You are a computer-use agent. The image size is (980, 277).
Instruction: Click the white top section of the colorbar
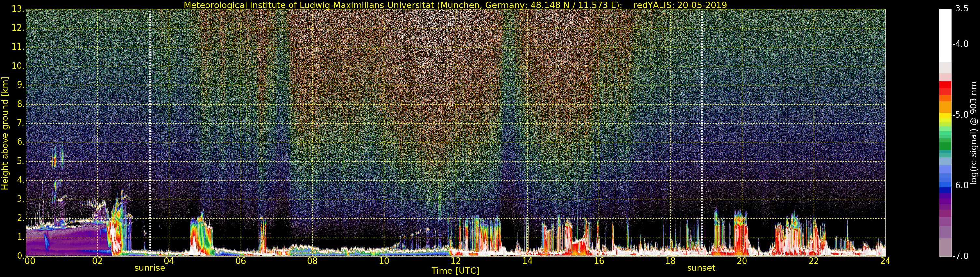click(x=945, y=36)
